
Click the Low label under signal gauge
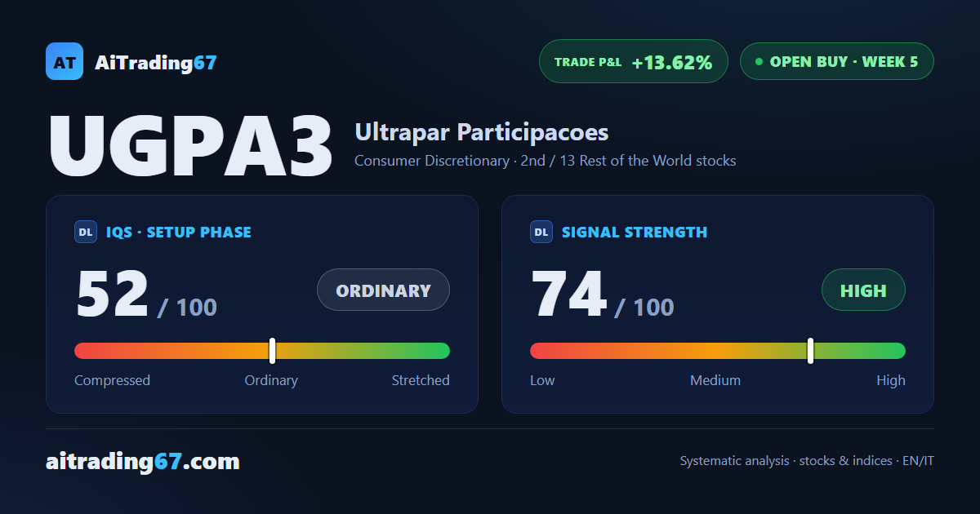pyautogui.click(x=542, y=380)
